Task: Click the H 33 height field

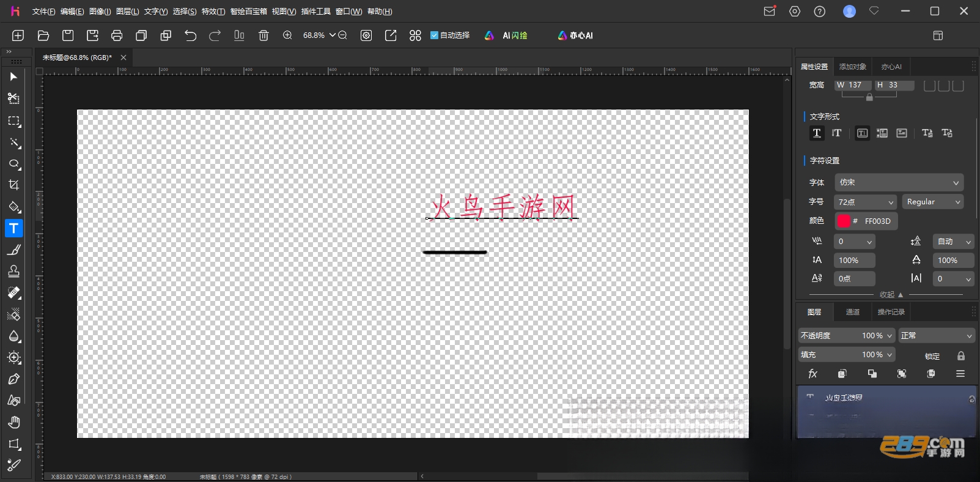Action: point(894,85)
